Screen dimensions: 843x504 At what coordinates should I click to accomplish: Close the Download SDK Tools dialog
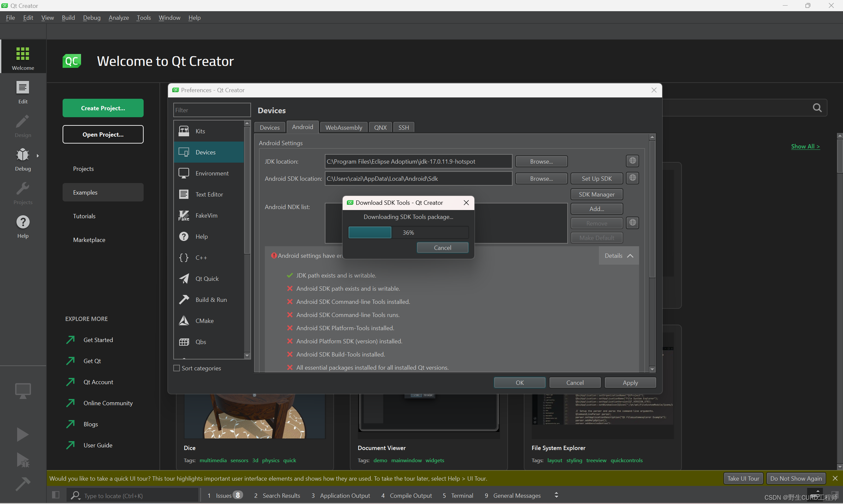pyautogui.click(x=466, y=203)
